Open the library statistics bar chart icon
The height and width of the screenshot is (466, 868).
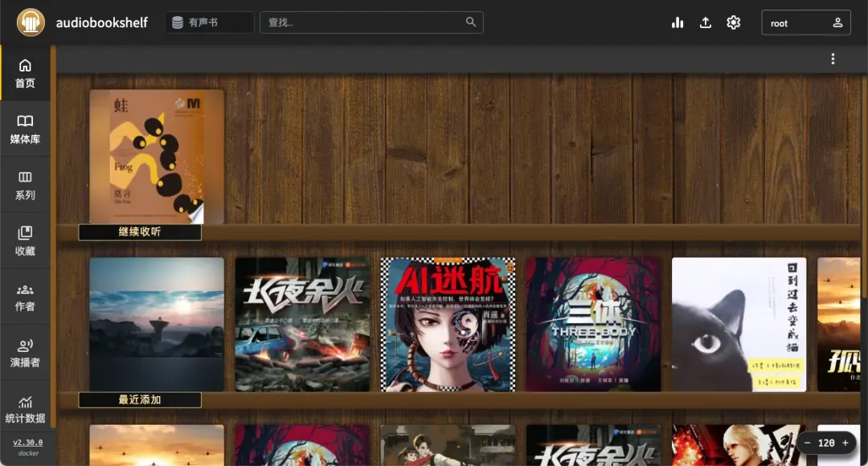click(x=678, y=22)
